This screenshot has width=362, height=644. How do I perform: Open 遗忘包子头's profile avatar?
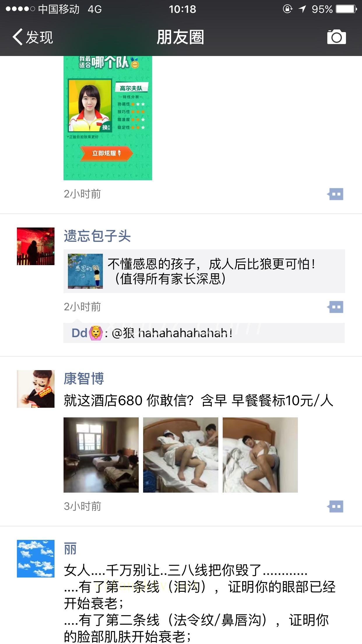(36, 246)
